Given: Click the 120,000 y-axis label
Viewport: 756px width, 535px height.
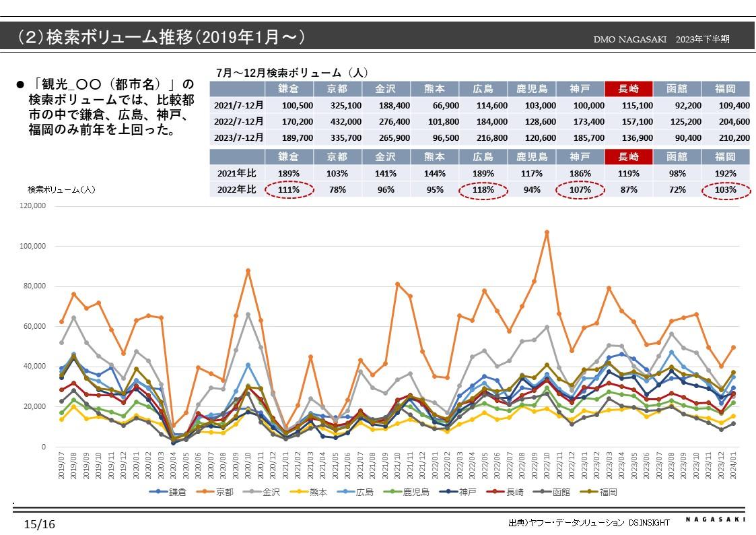Looking at the screenshot, I should click(x=33, y=206).
